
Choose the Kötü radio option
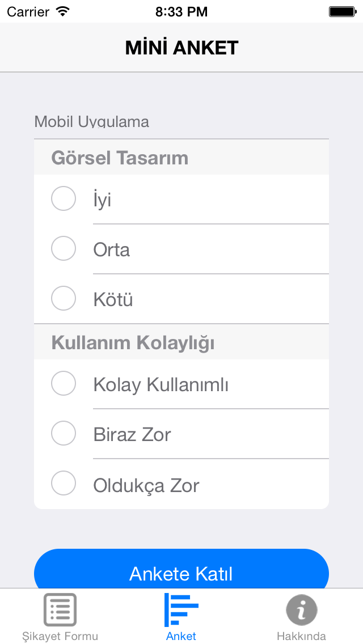[x=64, y=298]
